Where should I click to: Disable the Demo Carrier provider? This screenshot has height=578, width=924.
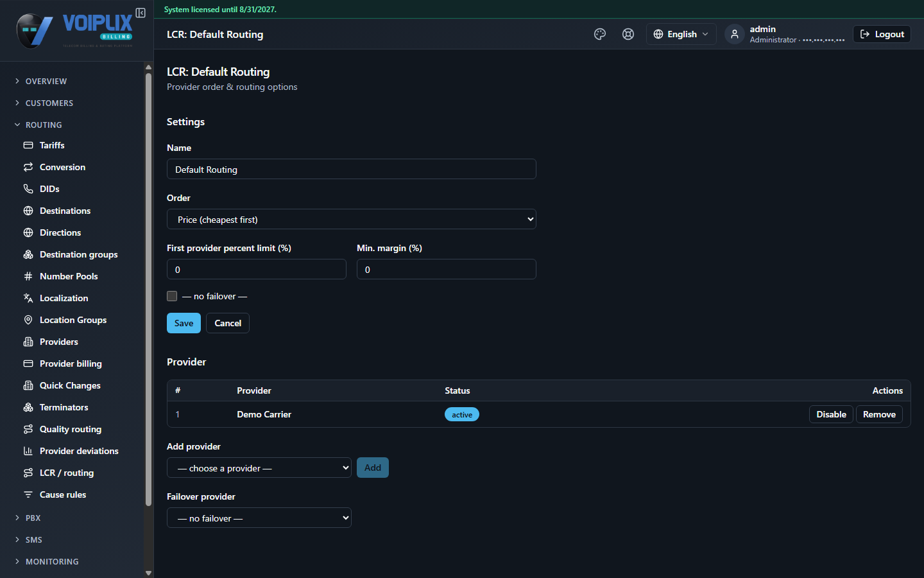pyautogui.click(x=831, y=414)
